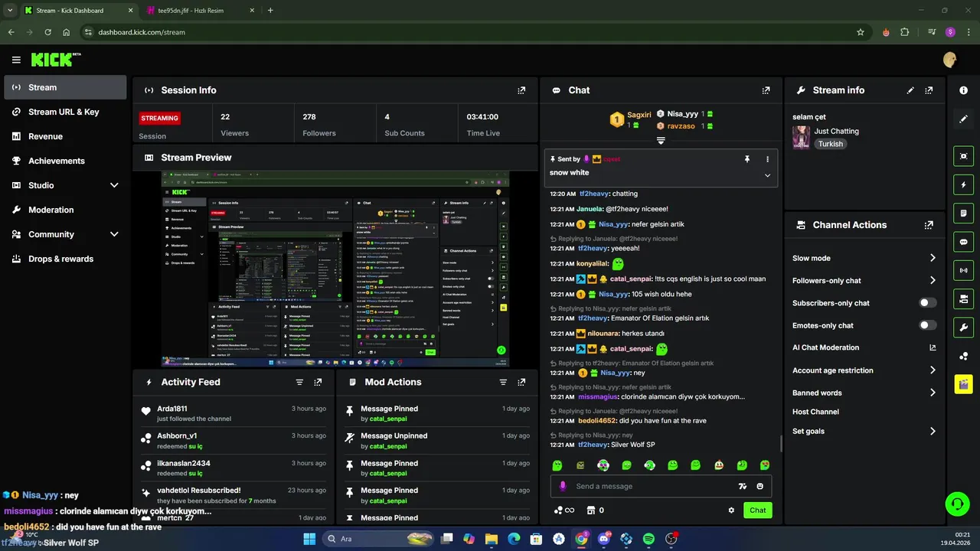Screen dimensions: 980x551
Task: Expand the Community sidebar menu
Action: coord(114,234)
